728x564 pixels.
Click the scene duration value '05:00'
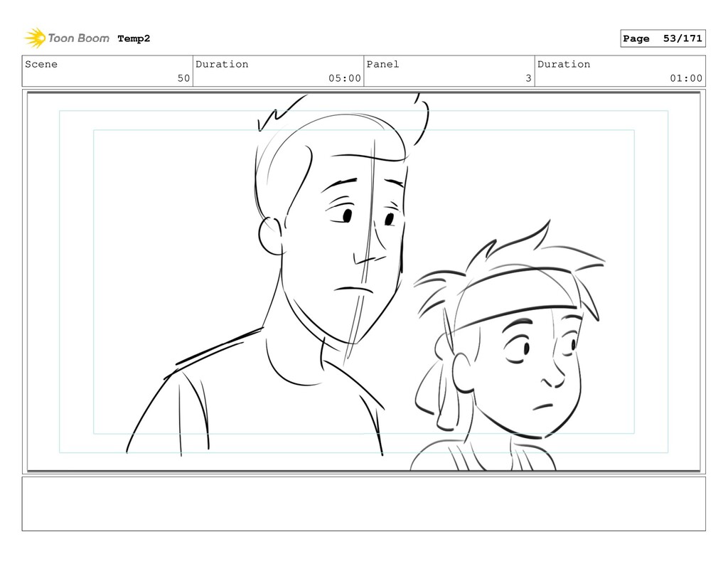[345, 78]
